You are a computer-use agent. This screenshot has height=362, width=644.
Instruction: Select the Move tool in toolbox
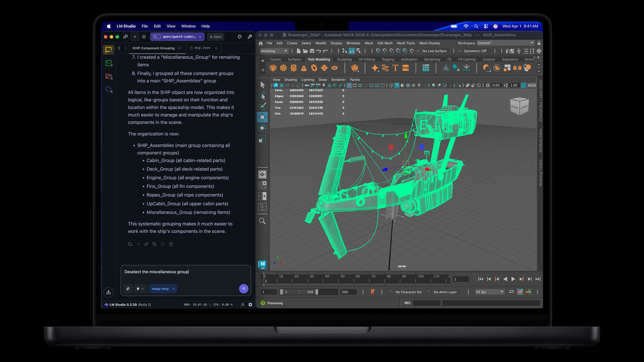point(262,117)
